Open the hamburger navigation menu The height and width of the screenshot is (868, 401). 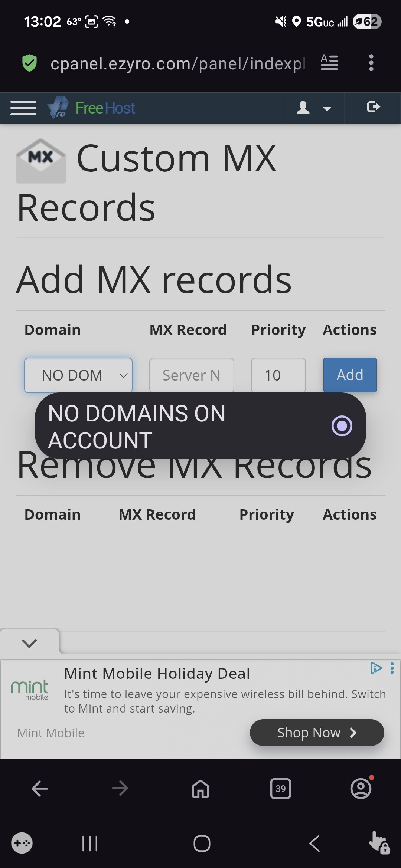pos(23,108)
